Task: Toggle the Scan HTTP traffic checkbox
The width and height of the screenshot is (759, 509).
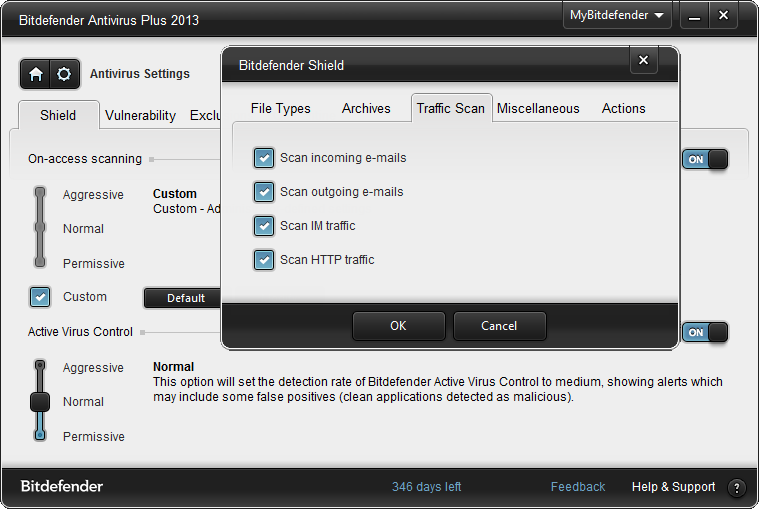Action: click(264, 260)
